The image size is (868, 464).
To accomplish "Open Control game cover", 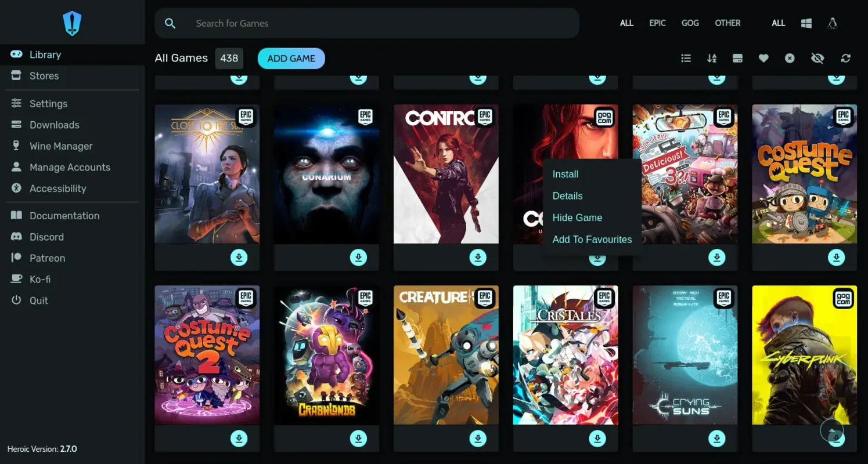I will pyautogui.click(x=446, y=174).
